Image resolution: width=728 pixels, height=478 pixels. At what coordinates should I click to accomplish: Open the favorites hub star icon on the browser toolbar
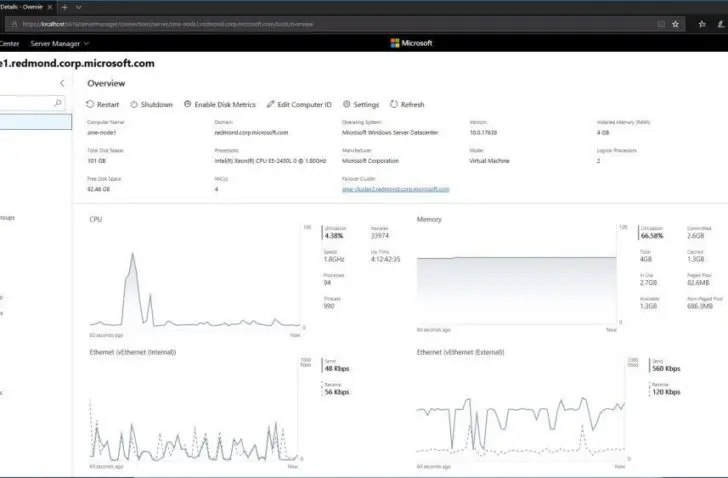tap(702, 24)
